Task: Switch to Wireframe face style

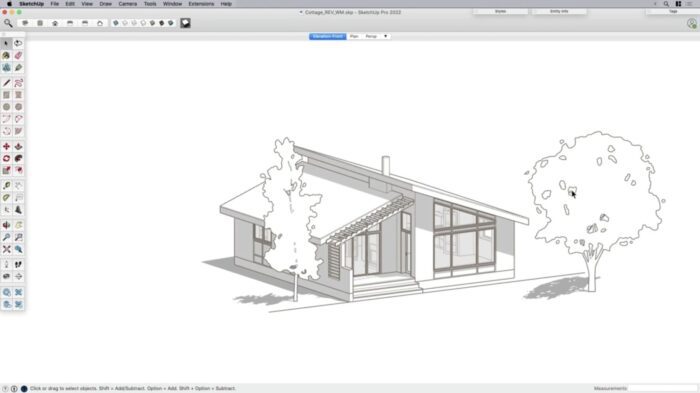Action: click(134, 23)
